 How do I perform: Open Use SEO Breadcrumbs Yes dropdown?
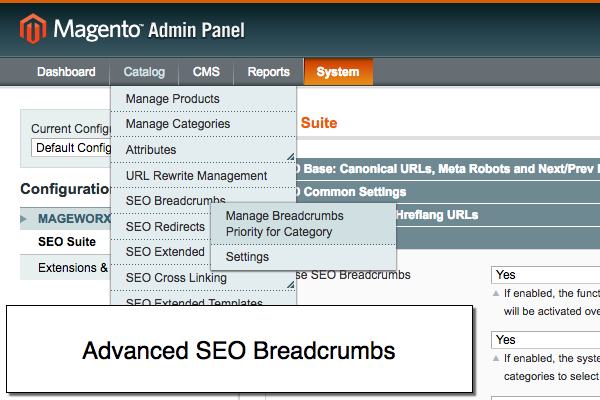(x=545, y=275)
